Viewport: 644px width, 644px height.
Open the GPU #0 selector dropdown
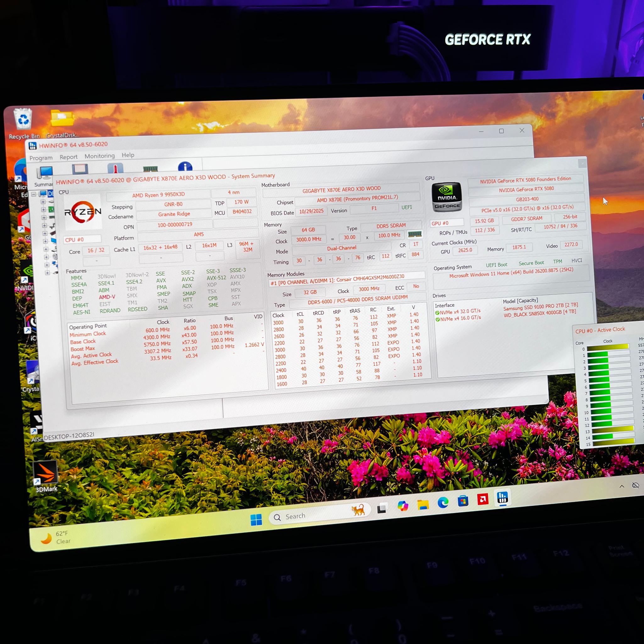447,223
